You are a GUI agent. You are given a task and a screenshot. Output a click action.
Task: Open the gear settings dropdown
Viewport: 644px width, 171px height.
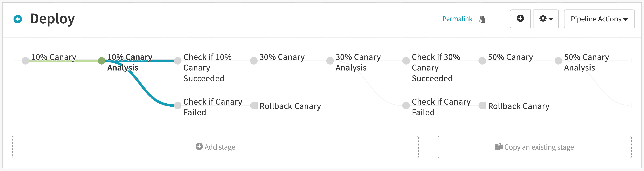[546, 19]
